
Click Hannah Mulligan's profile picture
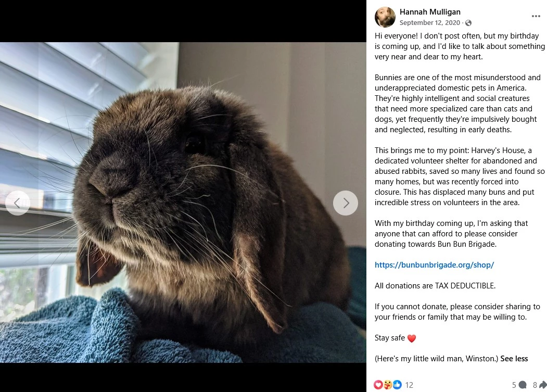385,17
